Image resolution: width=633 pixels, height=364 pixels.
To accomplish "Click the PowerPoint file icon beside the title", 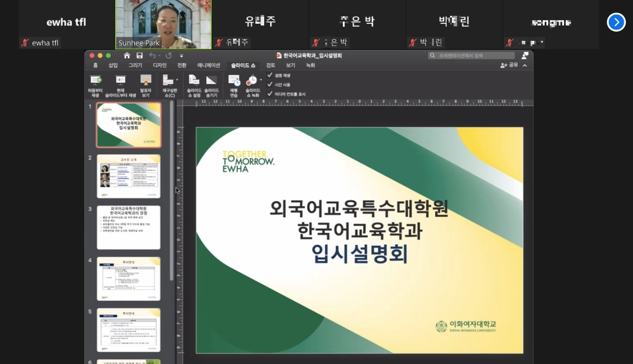I will pos(279,56).
